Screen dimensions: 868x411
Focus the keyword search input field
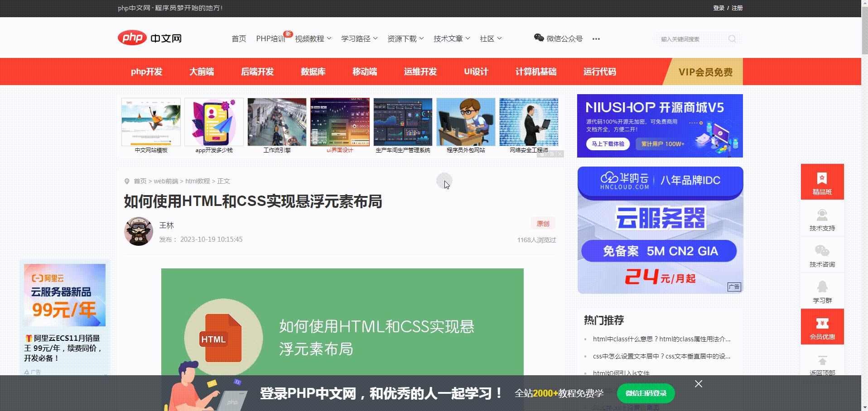(x=691, y=39)
